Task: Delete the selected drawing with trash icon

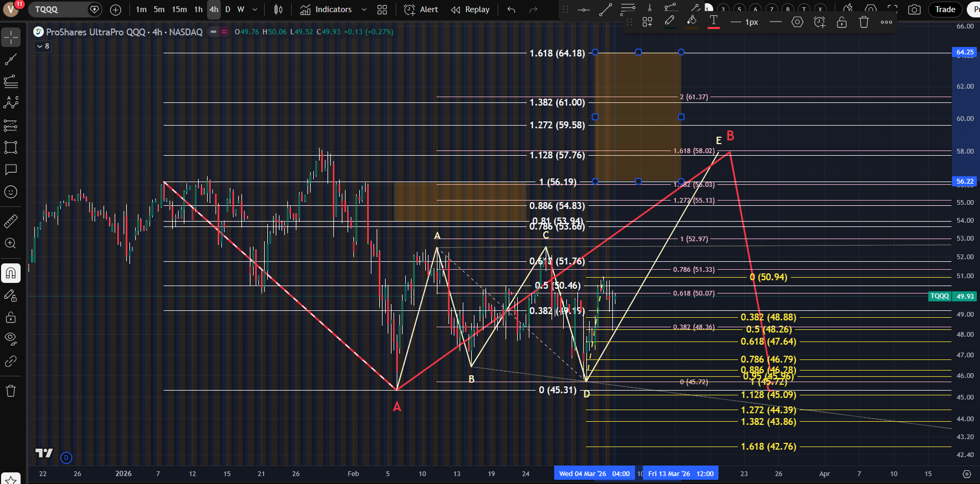Action: [864, 22]
